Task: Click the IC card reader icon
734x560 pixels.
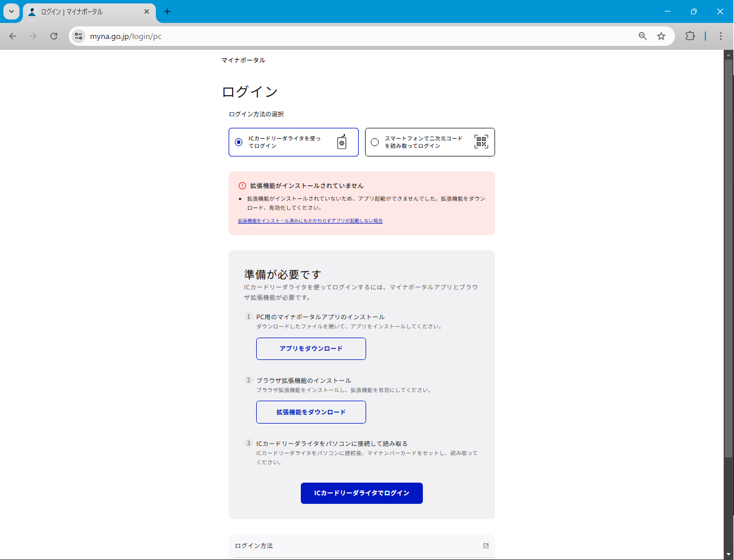Action: click(x=342, y=142)
